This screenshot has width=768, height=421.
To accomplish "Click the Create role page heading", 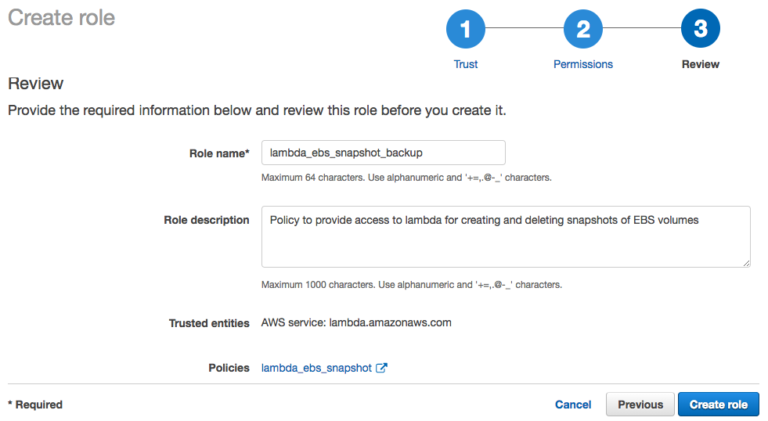I will click(61, 18).
